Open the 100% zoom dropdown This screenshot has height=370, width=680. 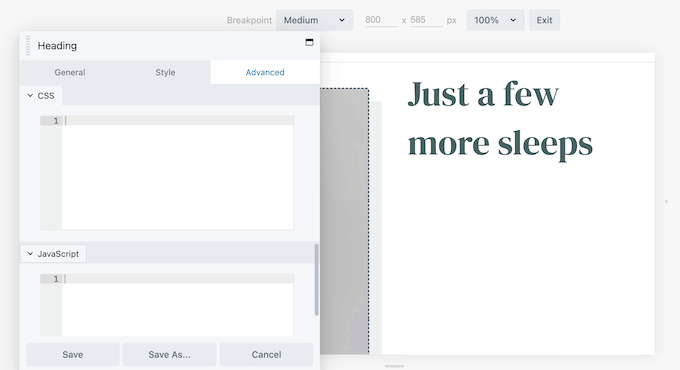click(495, 20)
